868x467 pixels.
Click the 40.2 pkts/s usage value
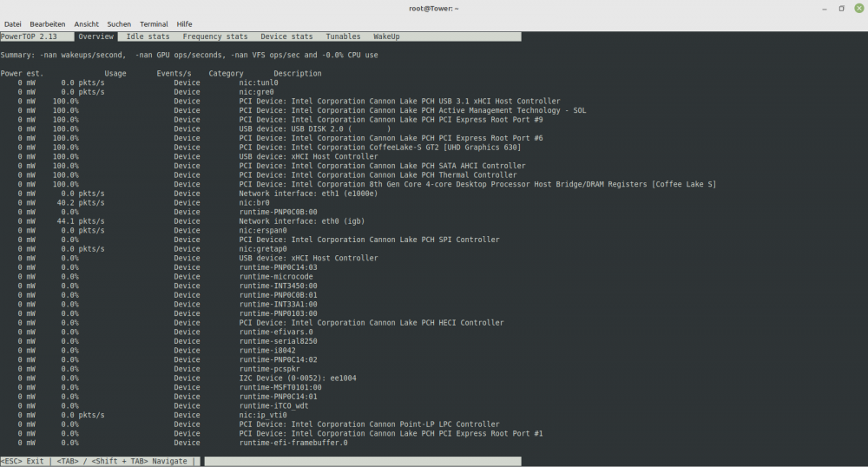coord(80,202)
